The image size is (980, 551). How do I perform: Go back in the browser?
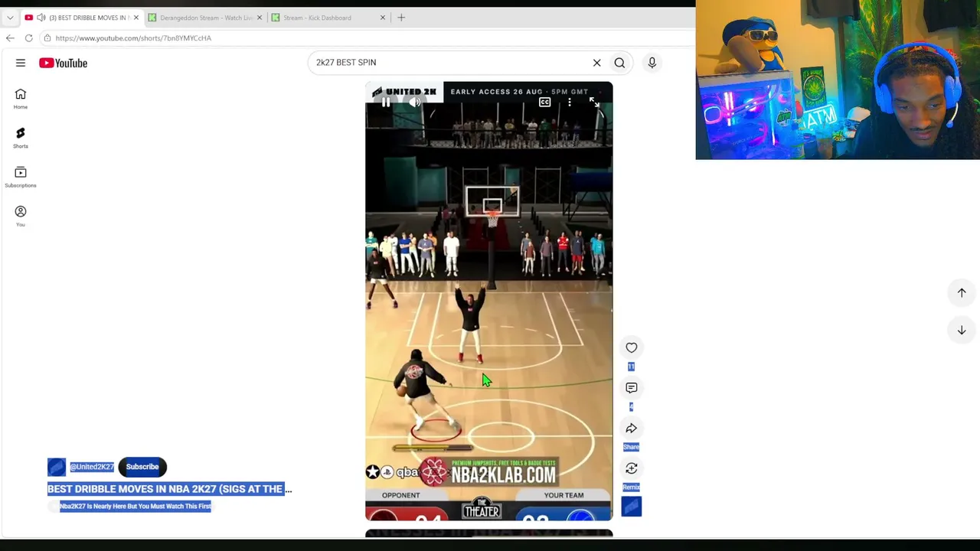tap(10, 38)
